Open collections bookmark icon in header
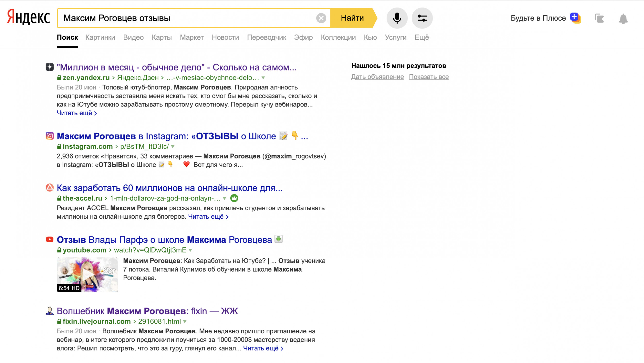Image resolution: width=644 pixels, height=363 pixels. 599,18
